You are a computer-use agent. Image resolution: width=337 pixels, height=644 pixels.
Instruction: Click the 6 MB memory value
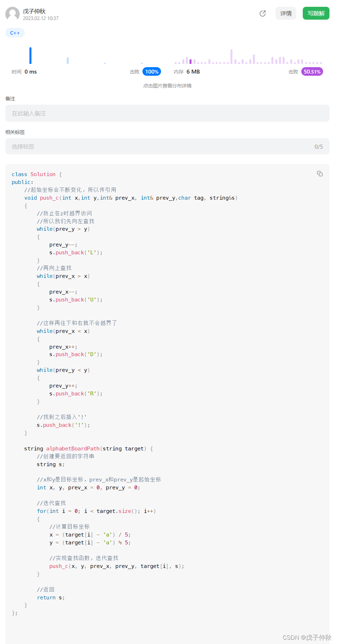click(x=193, y=72)
